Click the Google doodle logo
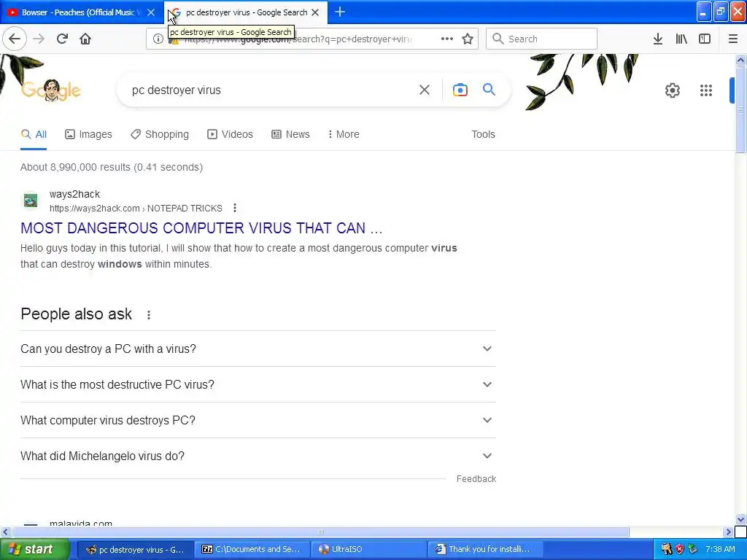The width and height of the screenshot is (747, 560). coord(51,90)
